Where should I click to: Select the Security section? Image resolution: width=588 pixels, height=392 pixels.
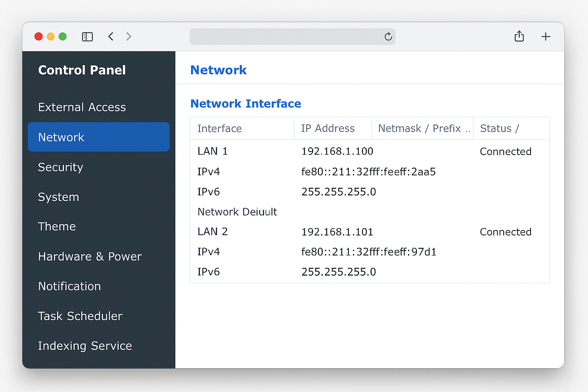60,167
